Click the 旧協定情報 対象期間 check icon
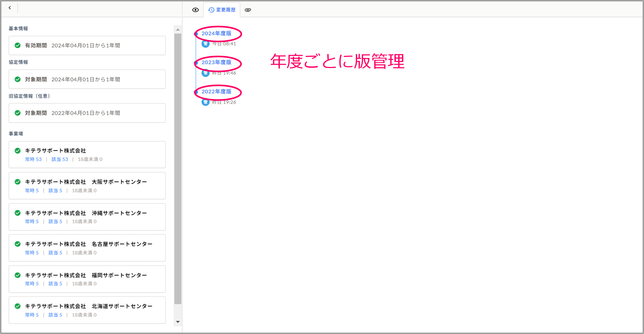 coord(18,113)
